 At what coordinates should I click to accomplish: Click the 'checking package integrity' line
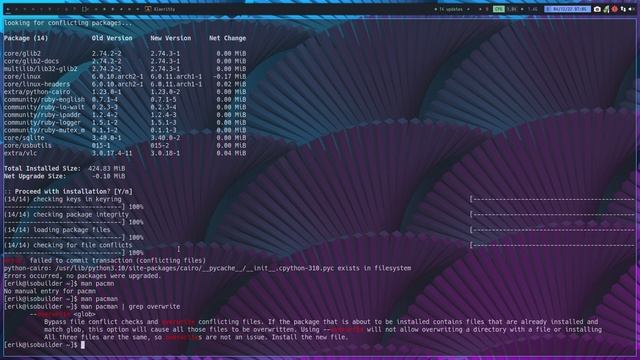[66, 214]
